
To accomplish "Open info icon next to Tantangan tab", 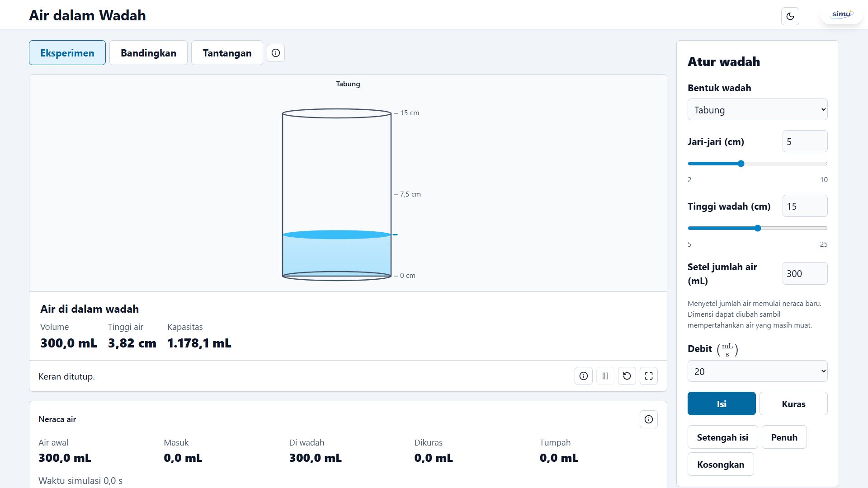I will 276,53.
